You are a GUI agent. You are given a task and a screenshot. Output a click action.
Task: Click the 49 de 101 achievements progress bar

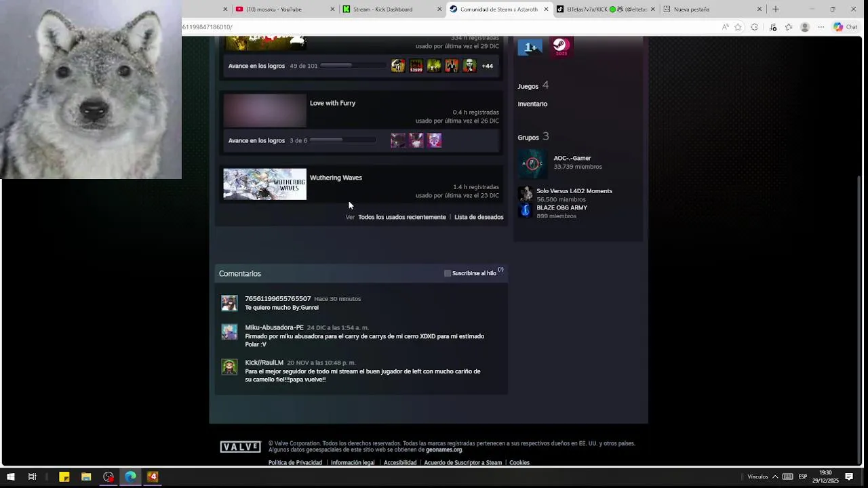[353, 66]
